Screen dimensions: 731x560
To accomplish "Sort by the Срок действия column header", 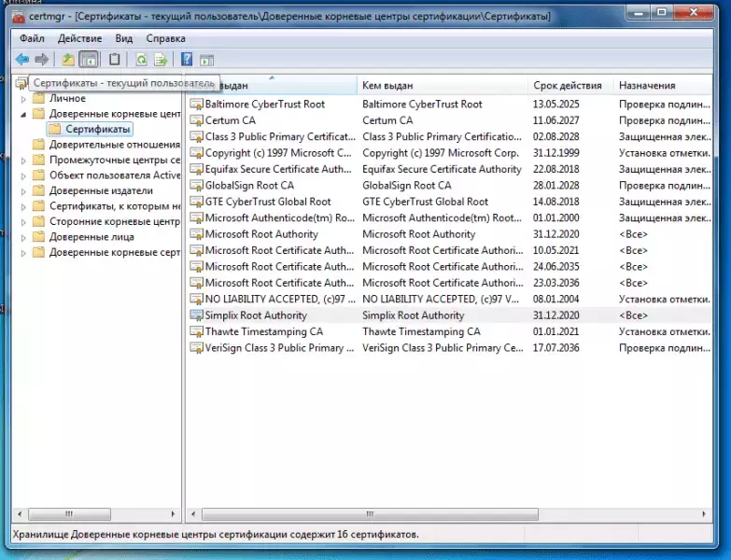I will pos(570,85).
